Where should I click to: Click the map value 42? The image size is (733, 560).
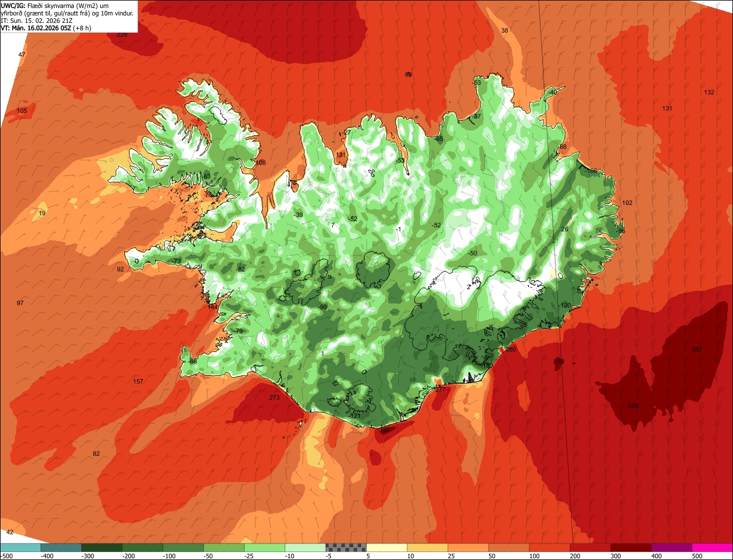pyautogui.click(x=10, y=533)
